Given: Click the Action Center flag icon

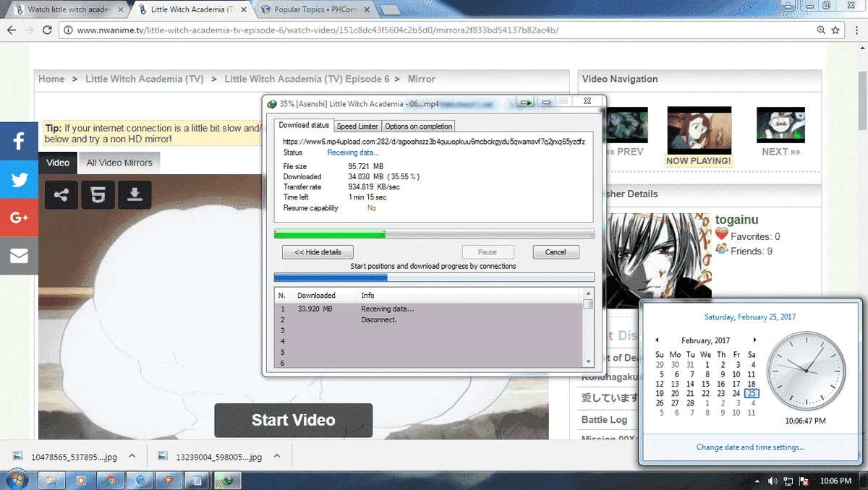Looking at the screenshot, I should click(x=803, y=481).
